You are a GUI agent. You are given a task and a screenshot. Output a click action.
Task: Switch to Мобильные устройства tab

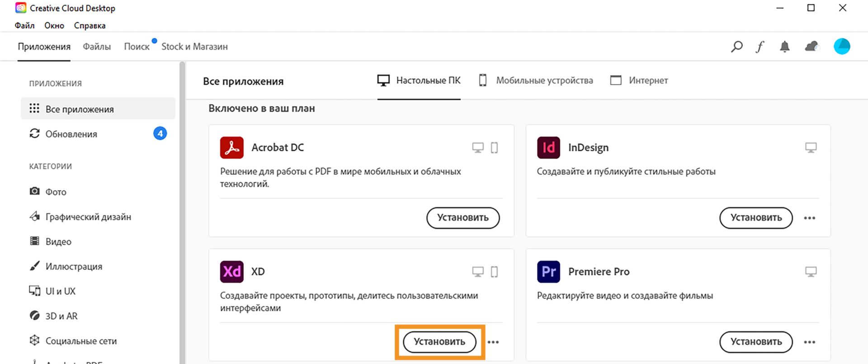point(536,80)
